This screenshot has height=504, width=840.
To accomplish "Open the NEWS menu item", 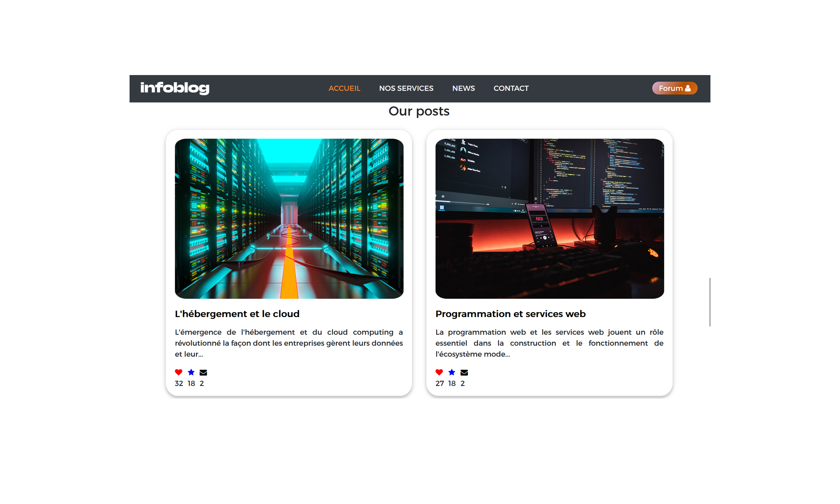I will tap(463, 88).
